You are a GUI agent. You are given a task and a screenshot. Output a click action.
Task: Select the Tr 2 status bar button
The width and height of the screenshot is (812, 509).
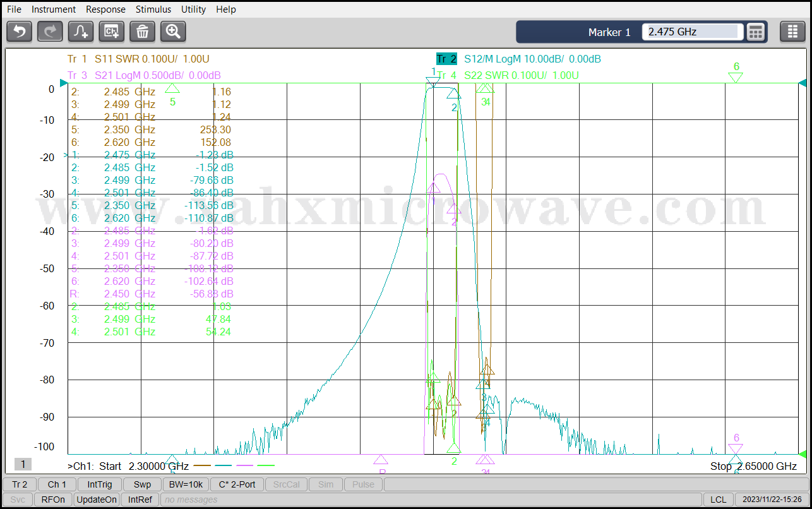[20, 484]
